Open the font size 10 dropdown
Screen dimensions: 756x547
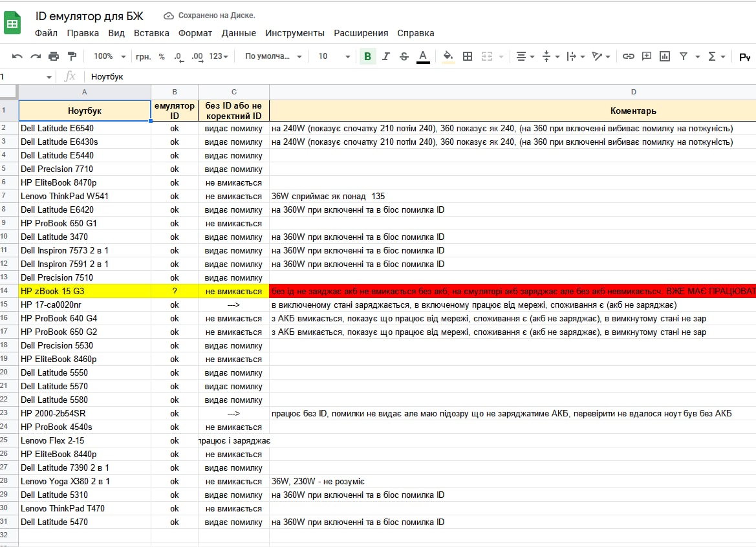tap(334, 56)
